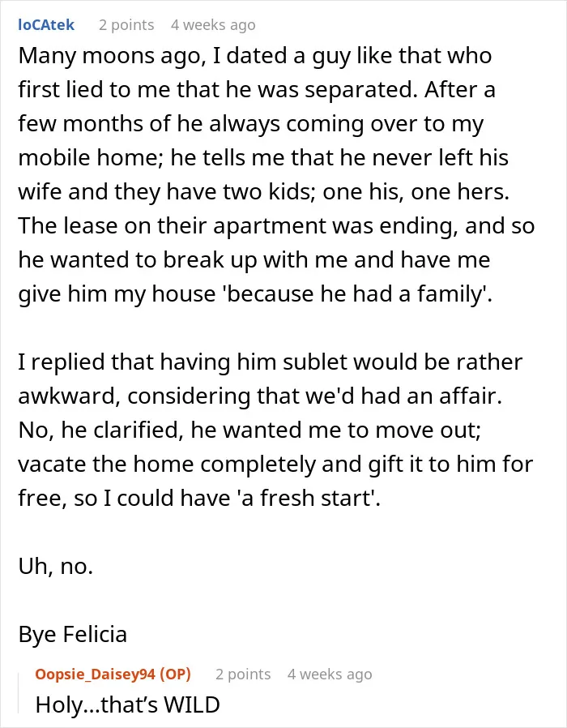Click the (OP) tag after Oopsie_Daisey94
Screen dimensions: 567x728
[176, 674]
